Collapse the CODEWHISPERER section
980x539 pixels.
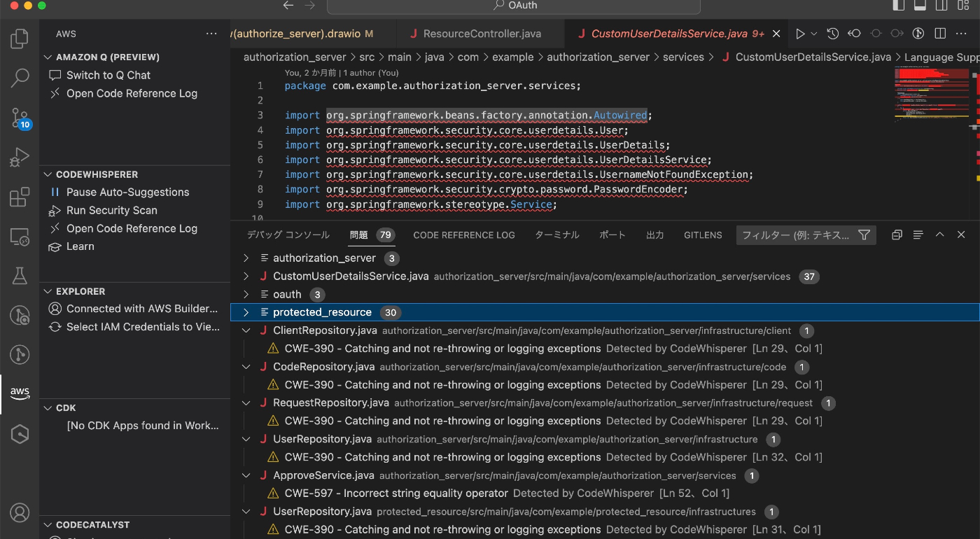click(48, 175)
